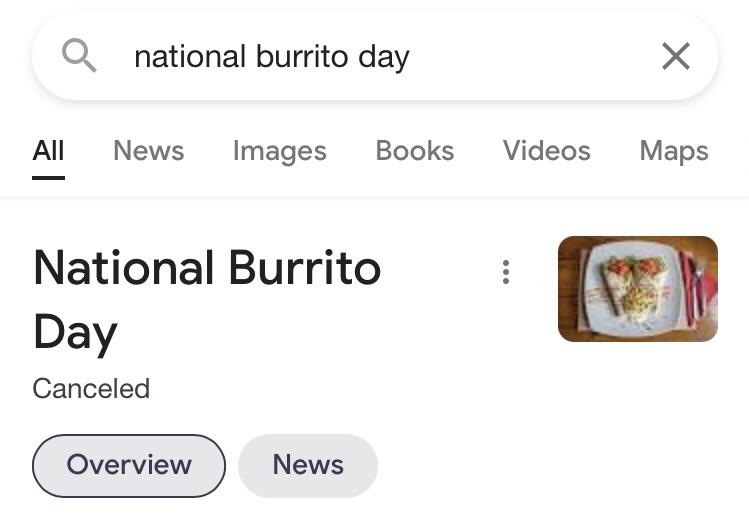Go to the Images tab
This screenshot has height=528, width=749.
point(279,151)
